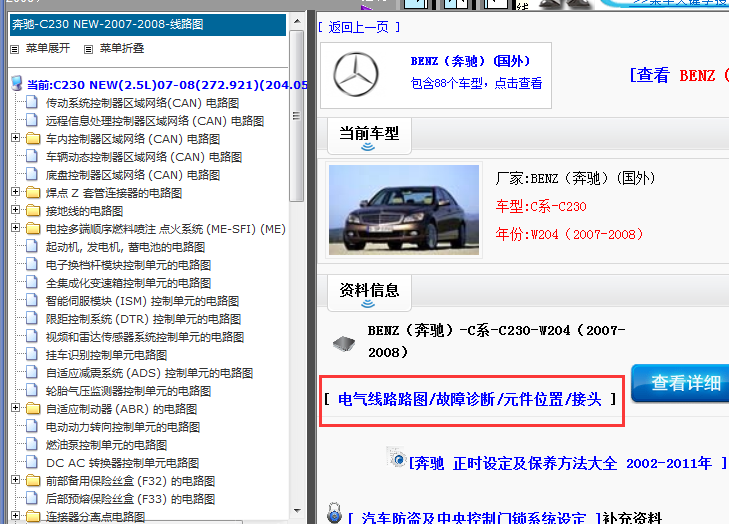Open 挂车识别控制单元电路图

pyautogui.click(x=106, y=355)
